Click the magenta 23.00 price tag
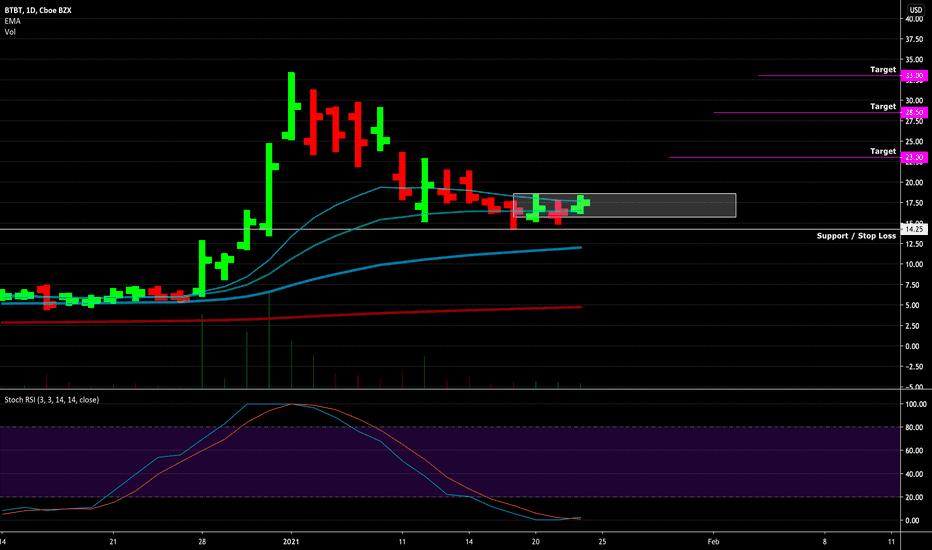The height and width of the screenshot is (550, 932). 914,158
